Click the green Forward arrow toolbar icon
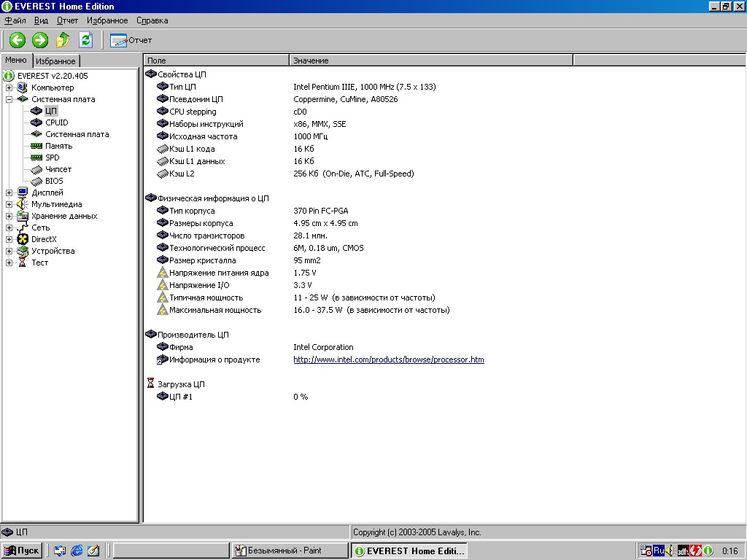 coord(40,40)
